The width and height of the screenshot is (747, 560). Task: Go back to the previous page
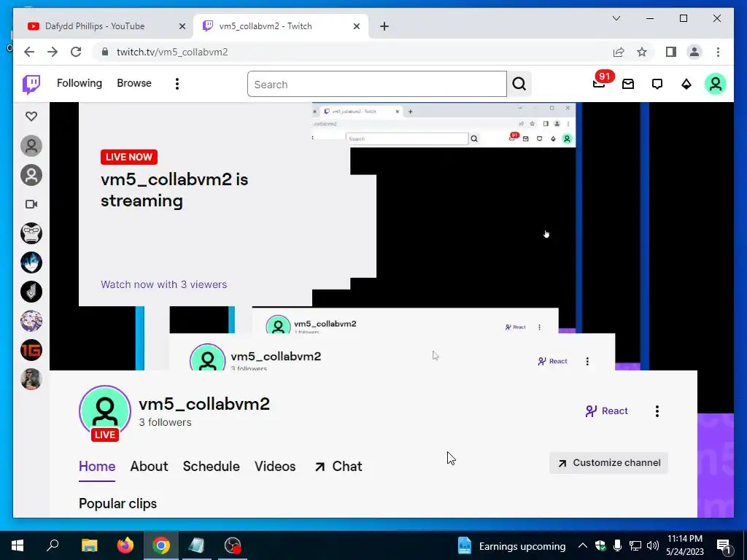coord(29,52)
